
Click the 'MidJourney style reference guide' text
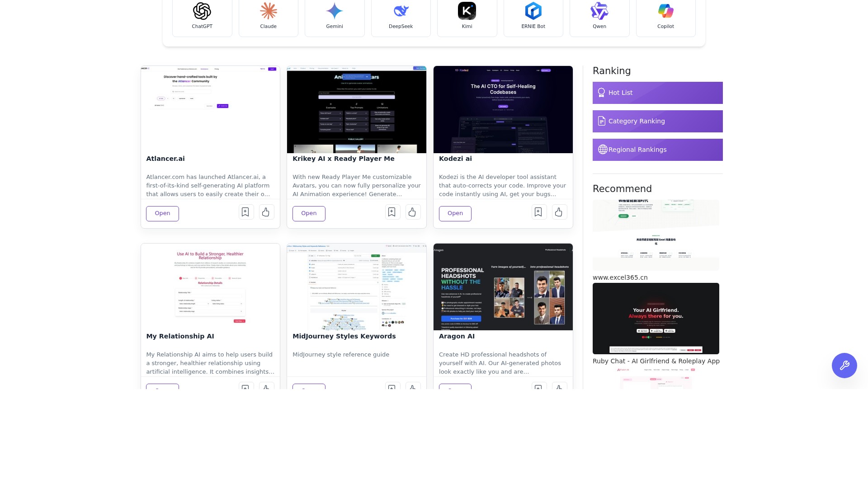(341, 355)
